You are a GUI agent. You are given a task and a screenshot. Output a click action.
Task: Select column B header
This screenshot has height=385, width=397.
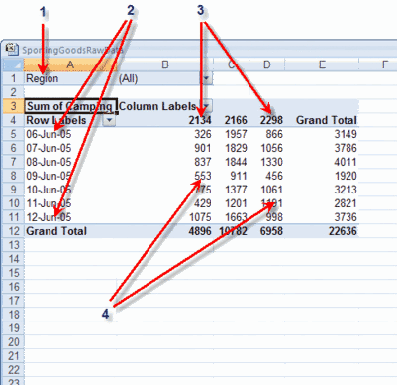[165, 65]
